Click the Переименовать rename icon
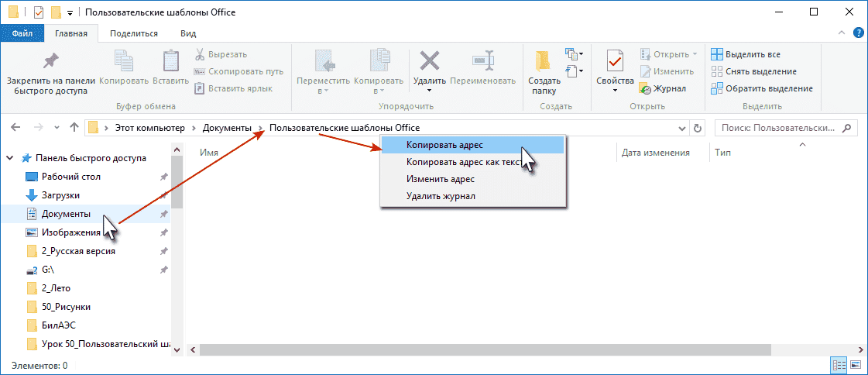This screenshot has height=375, width=868. click(x=482, y=60)
